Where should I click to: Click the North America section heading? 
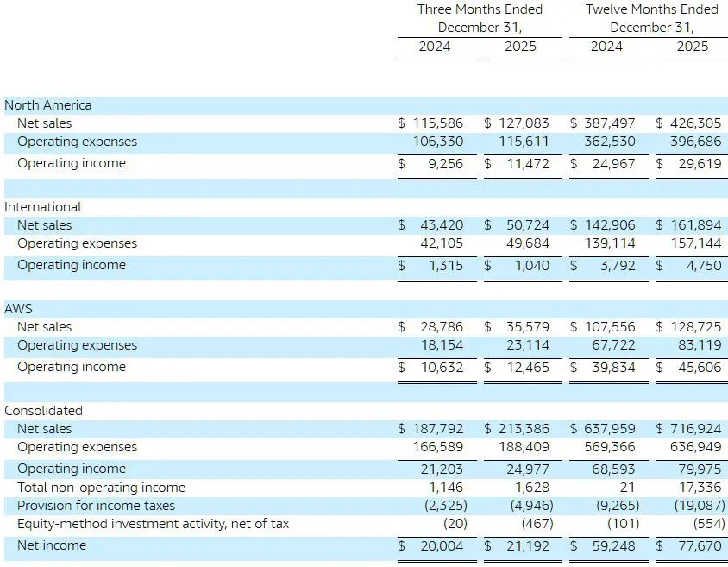[47, 105]
